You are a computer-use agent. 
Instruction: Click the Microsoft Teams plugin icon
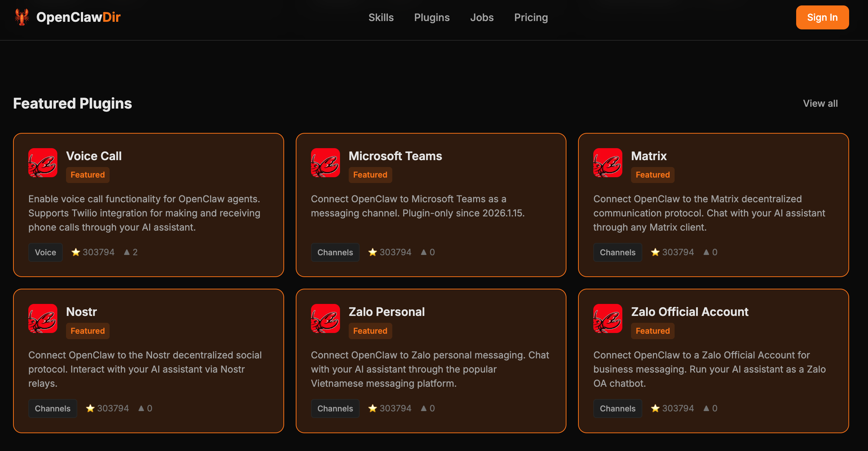[x=325, y=163]
